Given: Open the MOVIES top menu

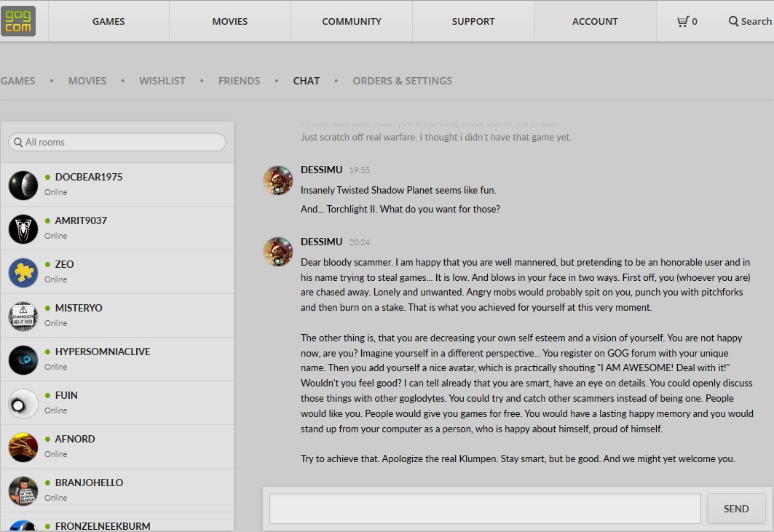Looking at the screenshot, I should [x=230, y=21].
